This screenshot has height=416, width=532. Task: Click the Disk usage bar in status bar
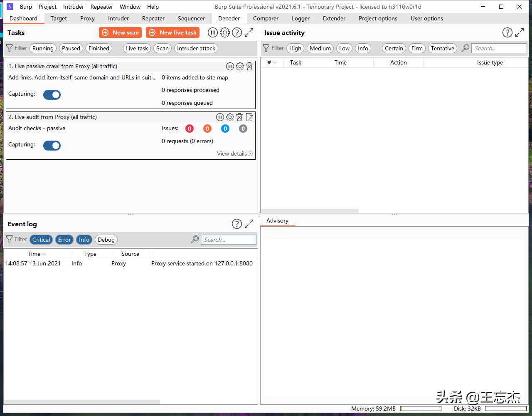click(505, 409)
